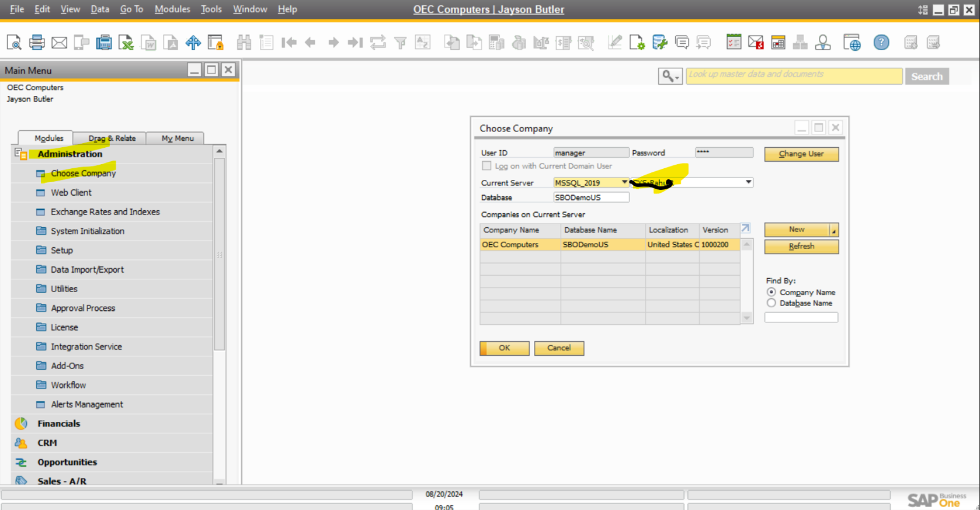Open Exchange Rates and Indexes menu item
The width and height of the screenshot is (980, 510).
tap(105, 211)
